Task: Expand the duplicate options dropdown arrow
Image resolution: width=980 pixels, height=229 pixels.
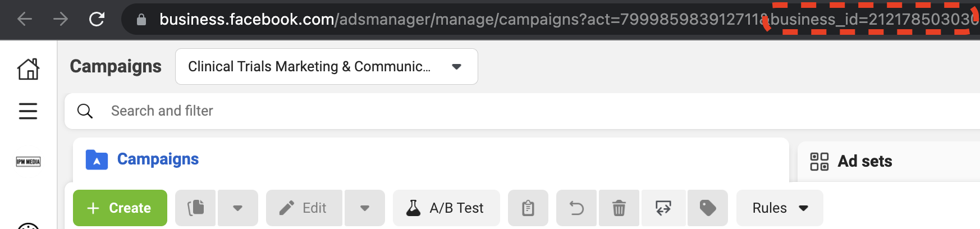Action: [x=238, y=208]
